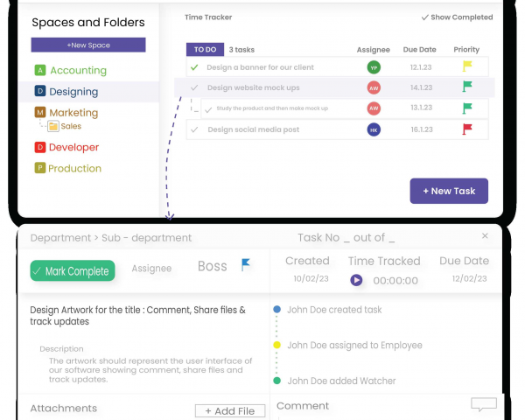Click the yellow priority flag for banner task

click(466, 66)
